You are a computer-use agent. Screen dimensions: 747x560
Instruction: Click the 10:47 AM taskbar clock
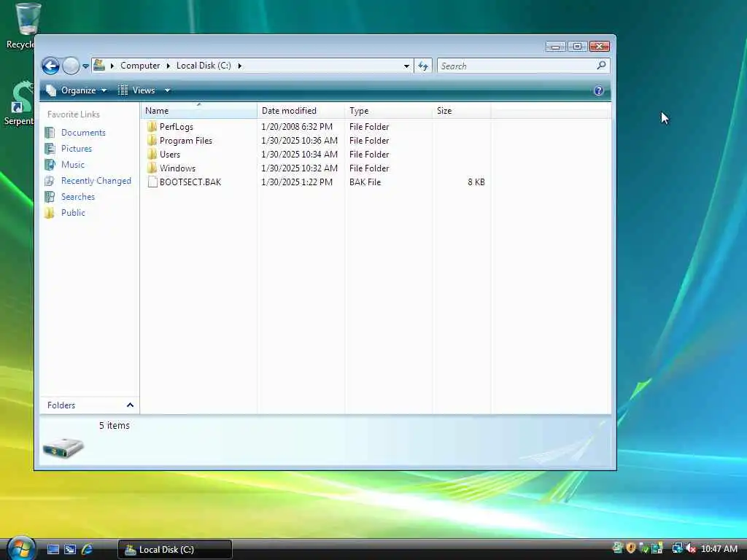[x=719, y=549]
